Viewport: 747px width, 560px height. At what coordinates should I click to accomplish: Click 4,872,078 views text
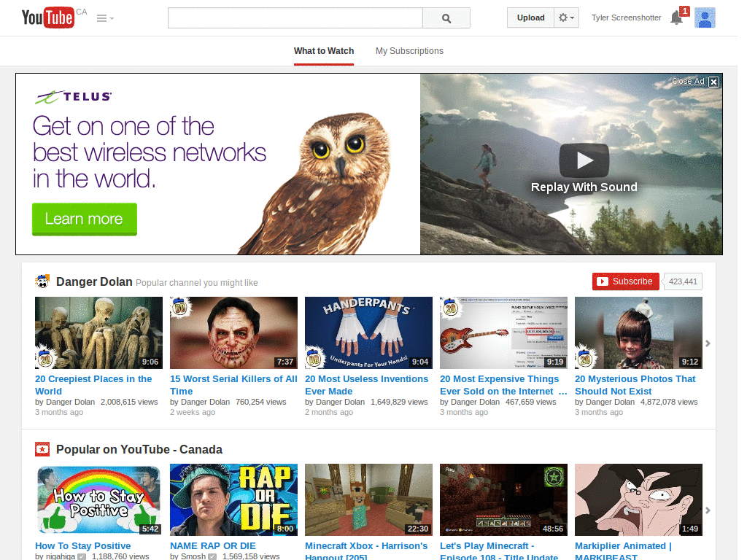point(669,402)
